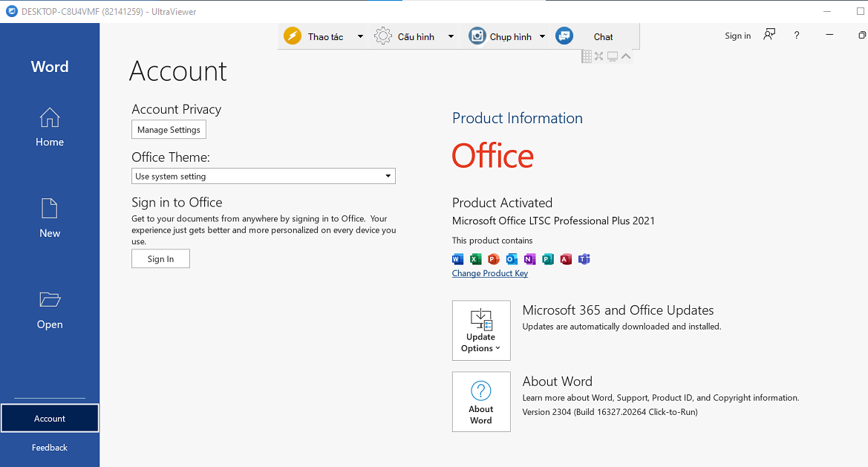The image size is (868, 467).
Task: Open the Feedback tab in sidebar
Action: 50,448
